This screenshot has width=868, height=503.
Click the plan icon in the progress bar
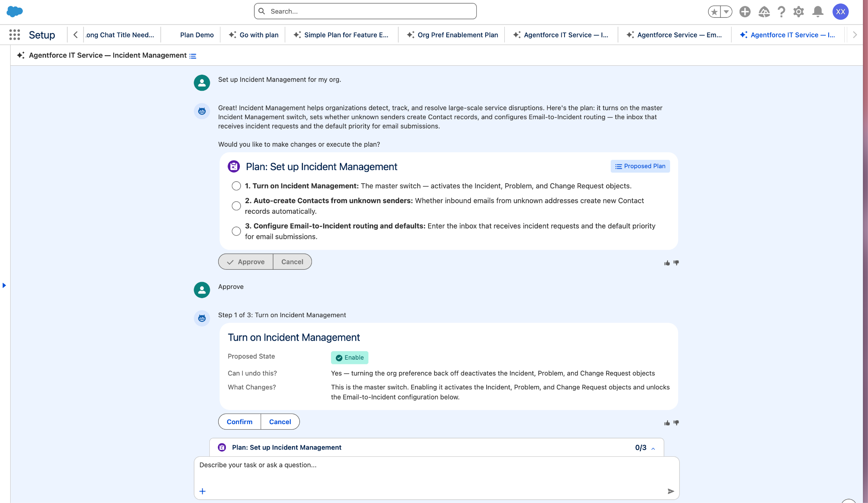pyautogui.click(x=222, y=447)
